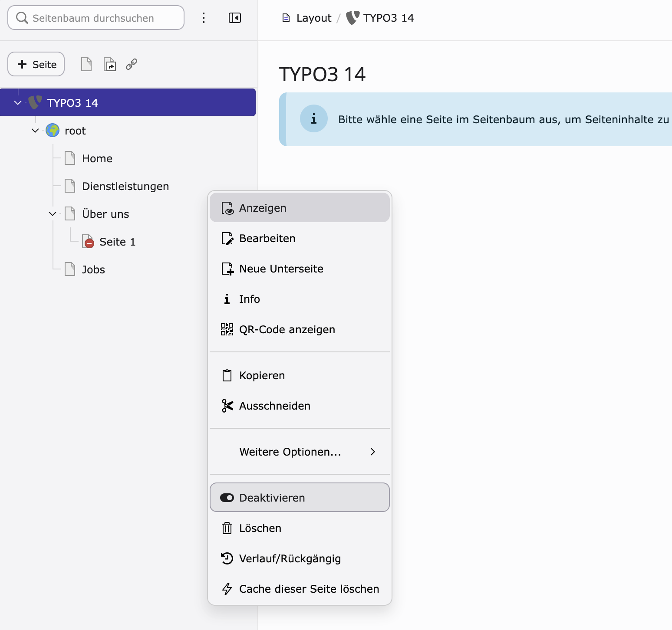Select the Dienstleistungen page in tree
Screen dimensions: 672x630
tap(125, 186)
